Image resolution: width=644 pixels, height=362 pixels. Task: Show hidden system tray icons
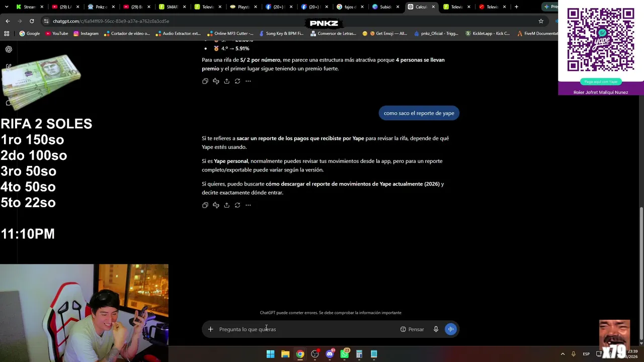tap(562, 354)
